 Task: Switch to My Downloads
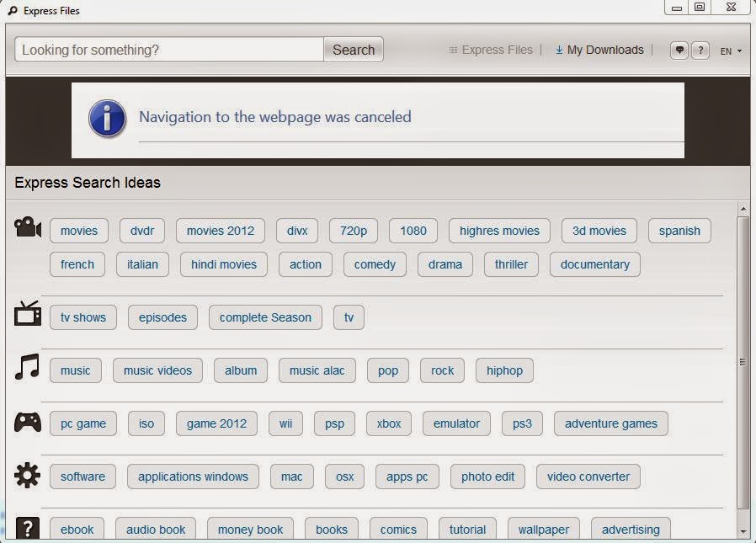pos(604,50)
